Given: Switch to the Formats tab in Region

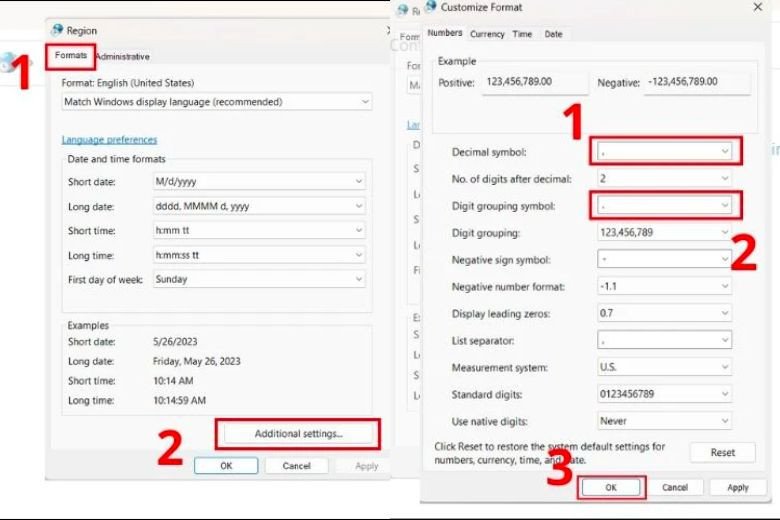Looking at the screenshot, I should 71,55.
